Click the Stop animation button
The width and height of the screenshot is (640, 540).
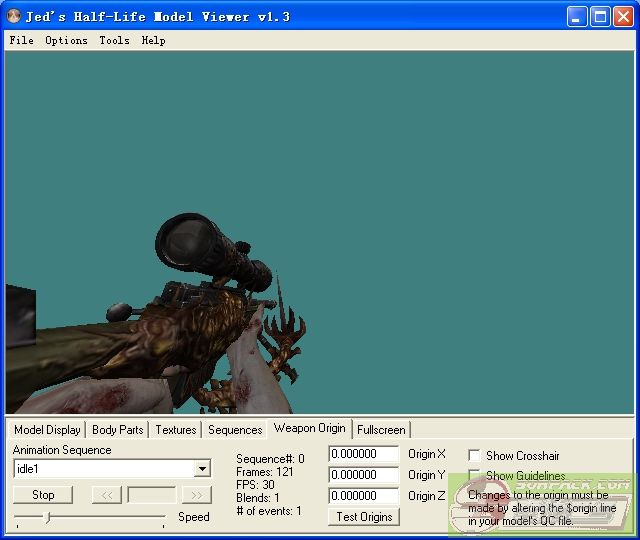pyautogui.click(x=43, y=495)
